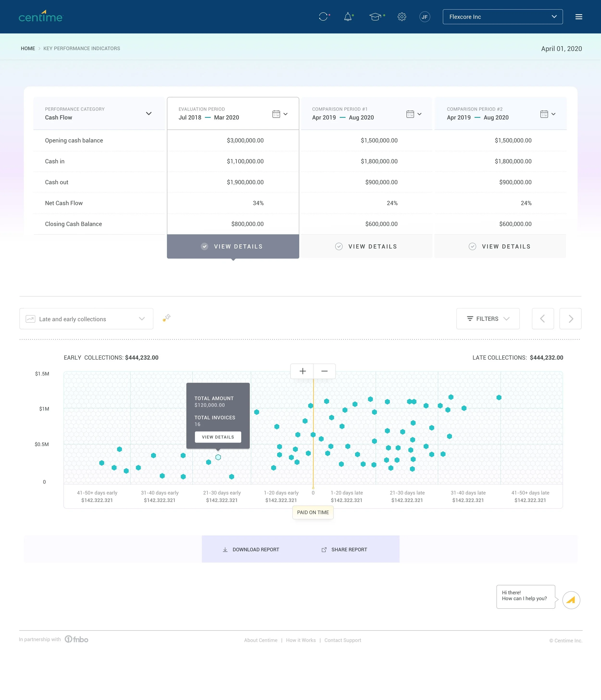Open the Centime chat assistant icon

pyautogui.click(x=571, y=600)
